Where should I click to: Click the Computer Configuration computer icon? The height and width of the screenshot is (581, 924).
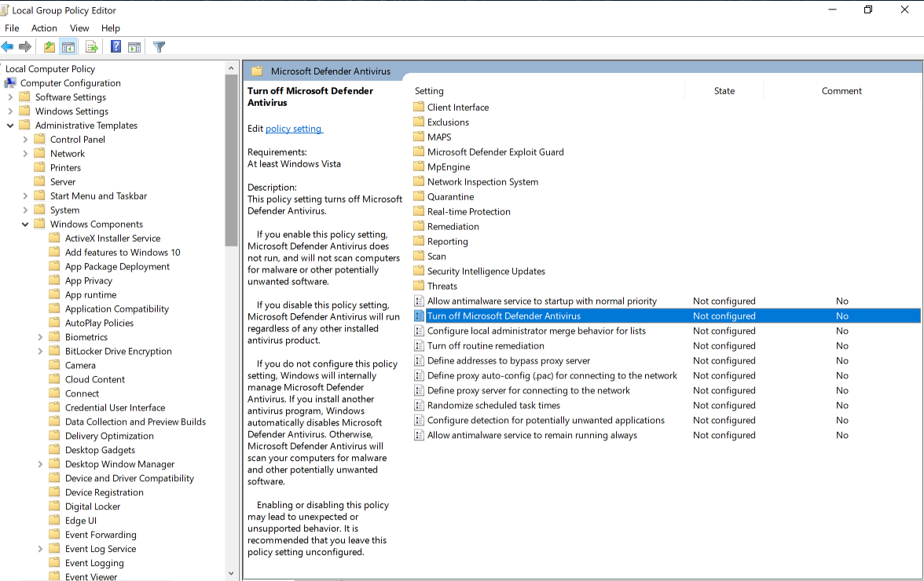pyautogui.click(x=10, y=83)
